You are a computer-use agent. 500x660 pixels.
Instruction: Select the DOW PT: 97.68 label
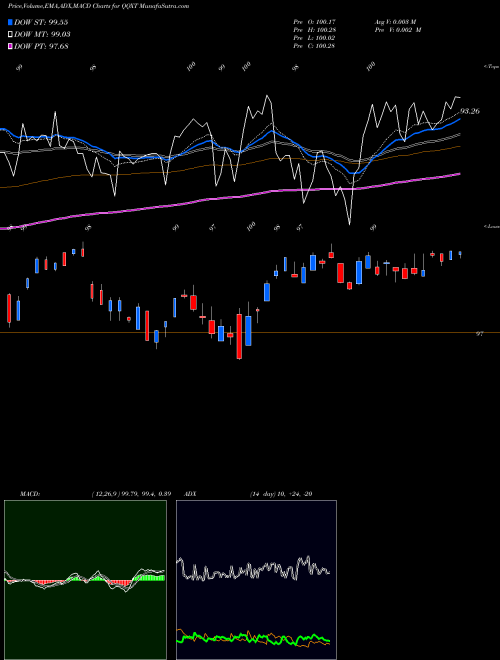click(41, 46)
